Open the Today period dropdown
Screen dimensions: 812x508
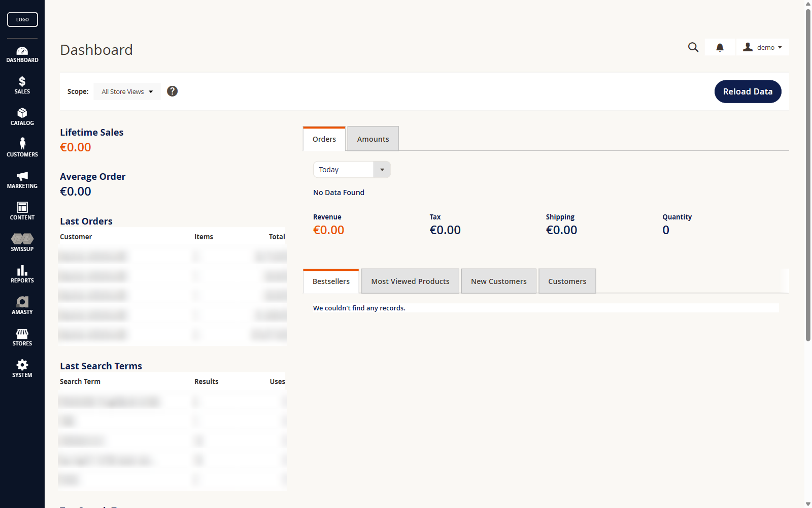click(352, 170)
